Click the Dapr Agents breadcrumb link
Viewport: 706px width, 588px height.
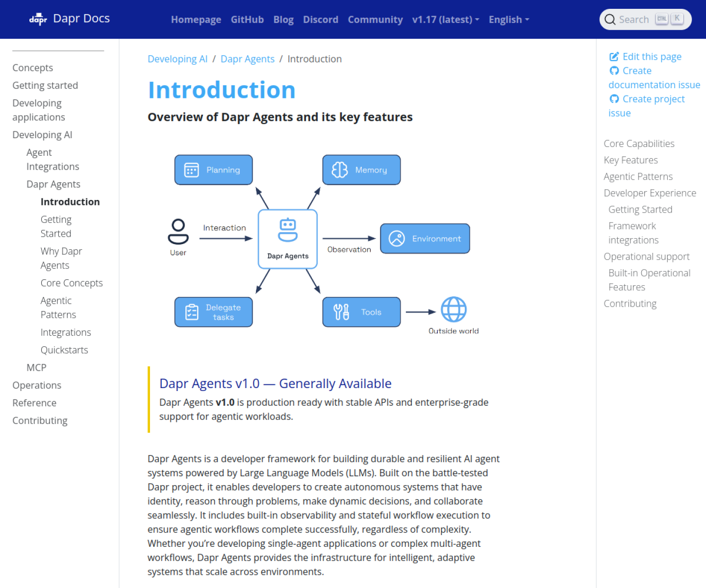point(248,59)
